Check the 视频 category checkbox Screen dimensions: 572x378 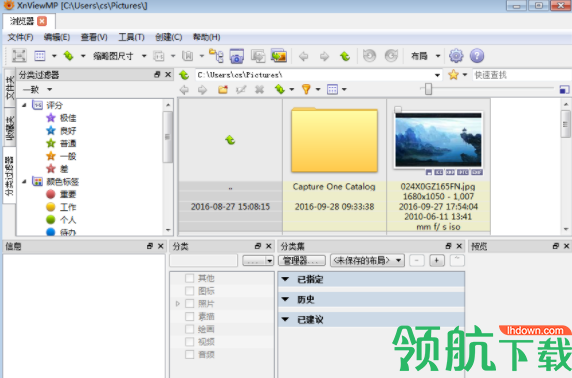[x=189, y=342]
